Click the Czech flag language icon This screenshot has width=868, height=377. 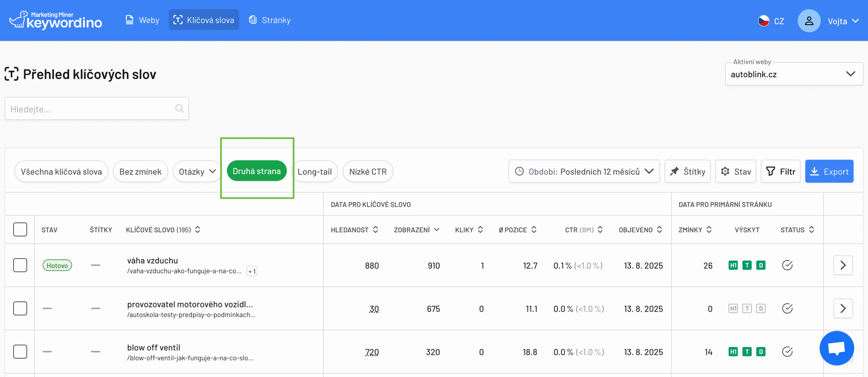[x=764, y=21]
